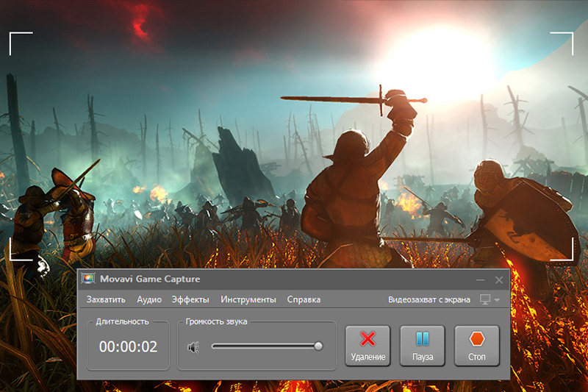Open the Справка menu

[304, 299]
